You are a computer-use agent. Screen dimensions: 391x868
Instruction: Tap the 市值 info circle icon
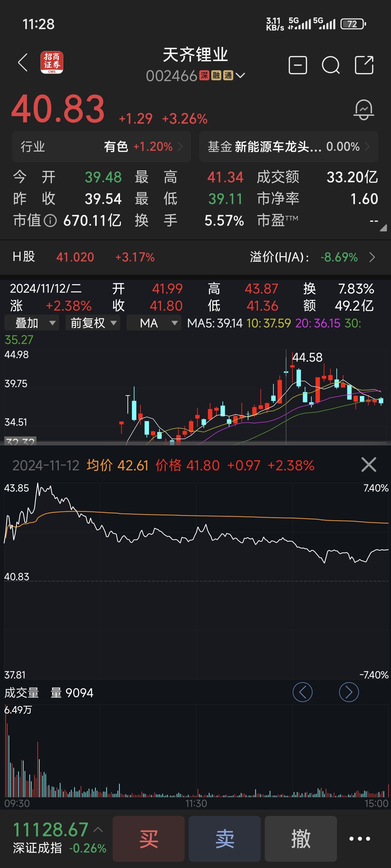click(x=50, y=221)
